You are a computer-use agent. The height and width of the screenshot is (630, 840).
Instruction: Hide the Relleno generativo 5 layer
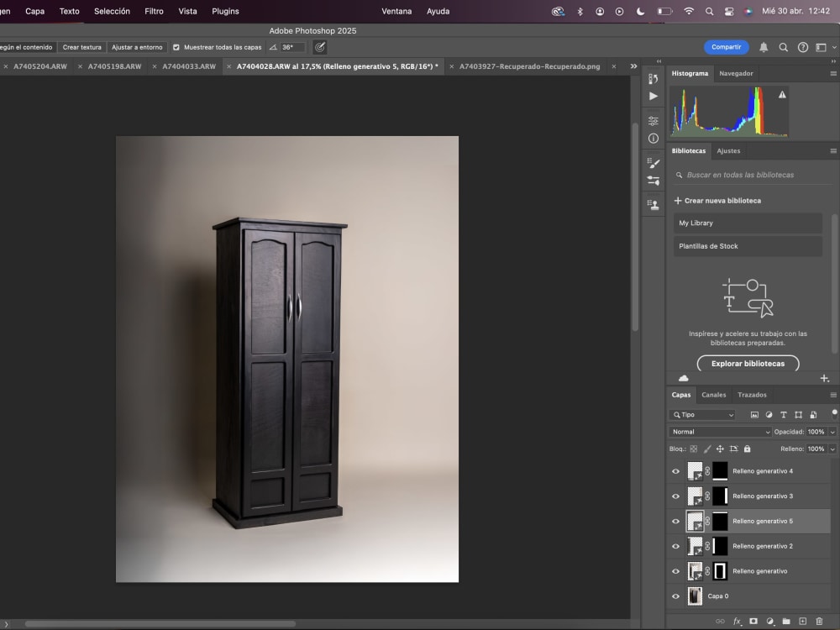click(x=675, y=522)
